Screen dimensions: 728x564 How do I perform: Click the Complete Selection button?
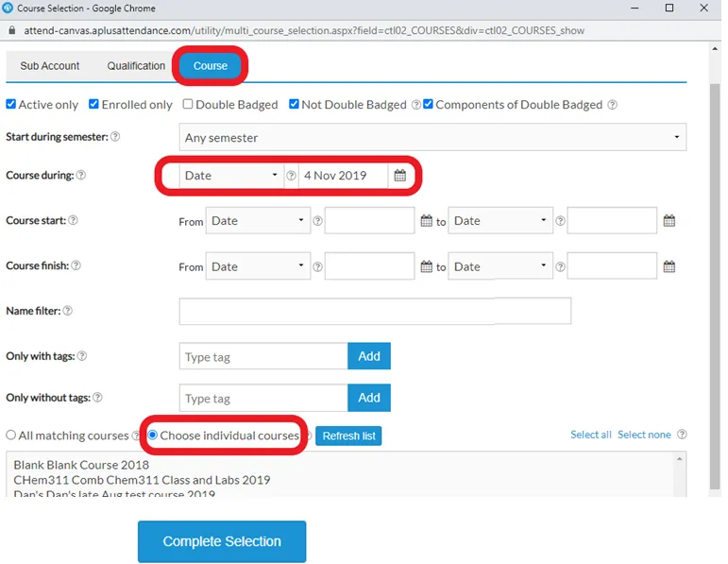tap(222, 541)
